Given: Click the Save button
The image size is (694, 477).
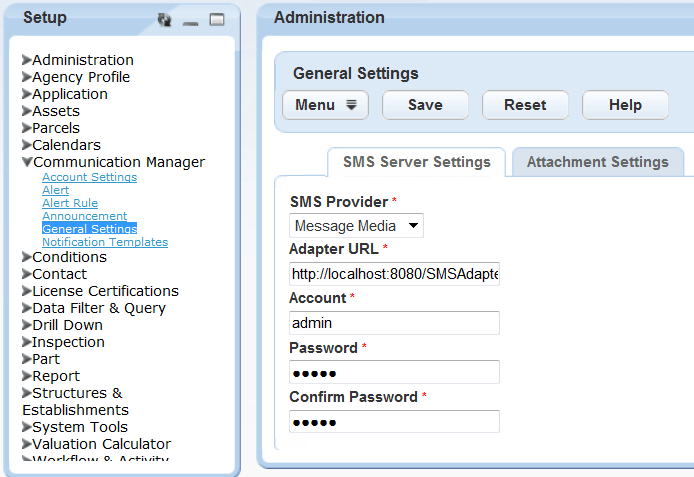Looking at the screenshot, I should click(x=425, y=105).
